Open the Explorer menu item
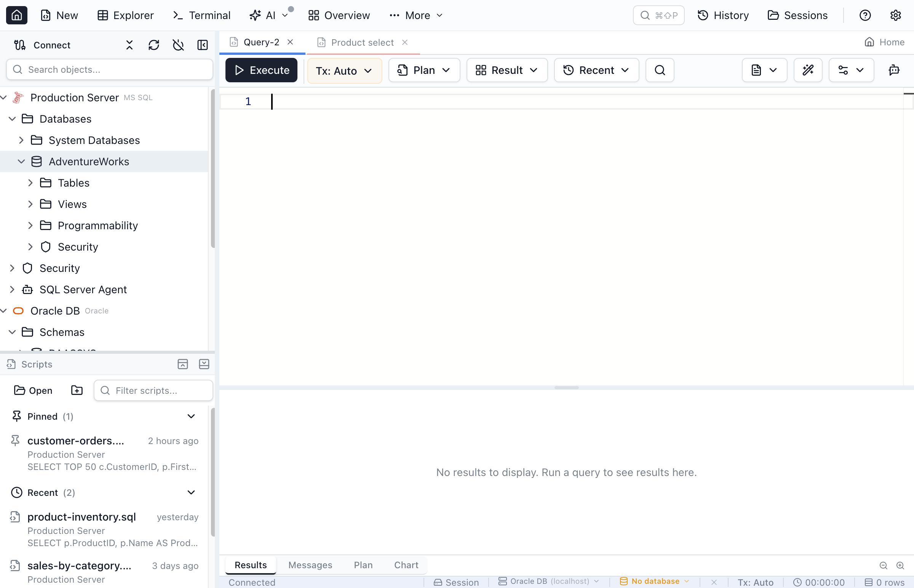Viewport: 914px width, 588px height. coord(125,15)
